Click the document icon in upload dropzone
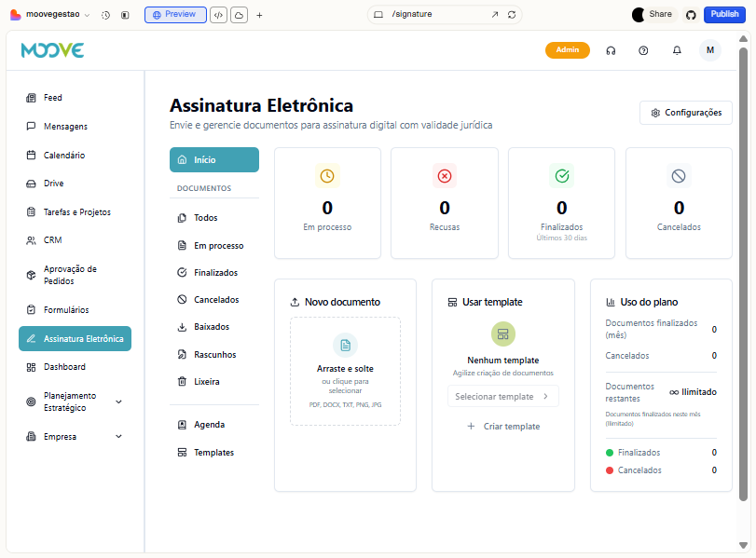 click(x=345, y=345)
